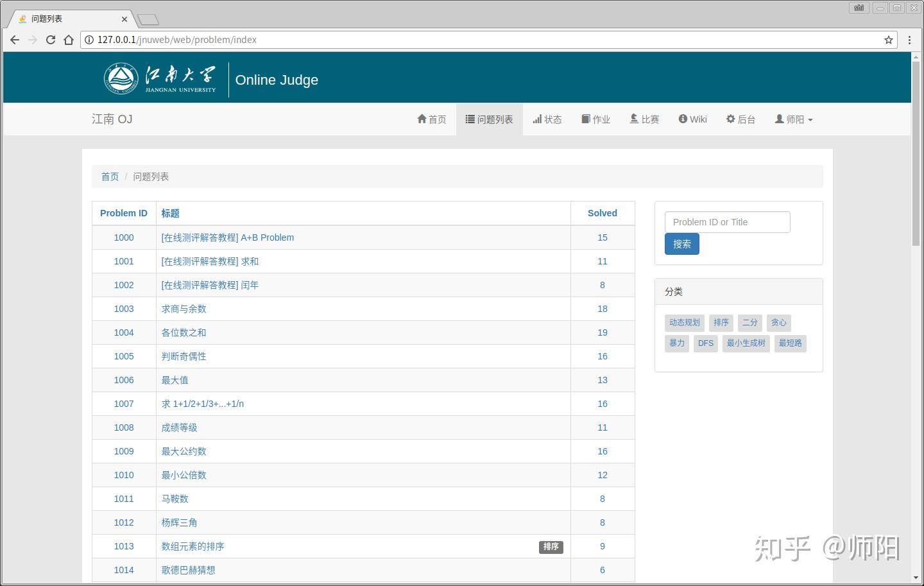Open 后台 admin page from navbar
The width and height of the screenshot is (924, 586).
(741, 119)
